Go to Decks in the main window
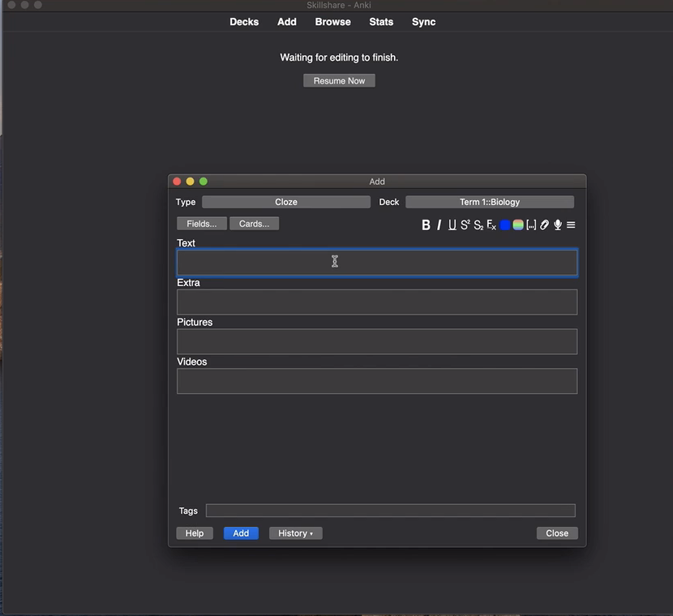673x616 pixels. tap(244, 22)
